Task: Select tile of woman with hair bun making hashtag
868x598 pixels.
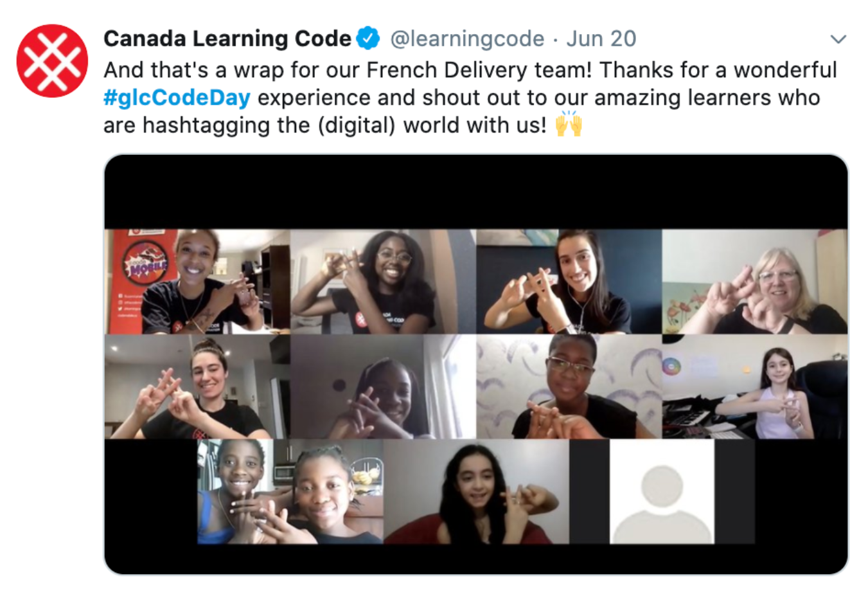Action: tap(197, 386)
